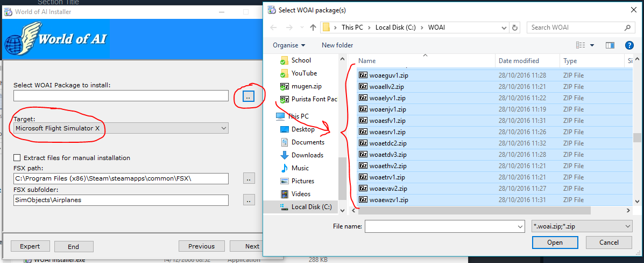This screenshot has height=263, width=644.
Task: Sort files by the Date modified column
Action: pos(527,60)
